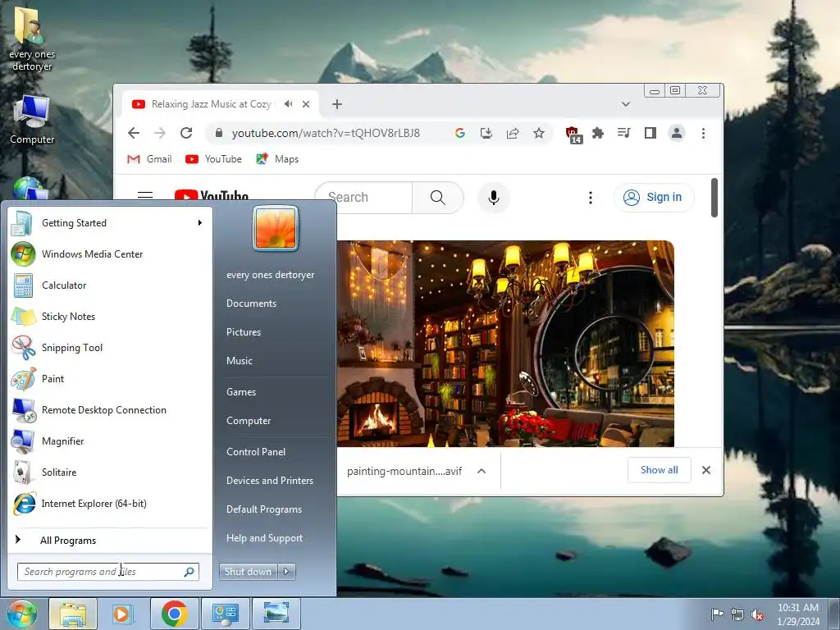
Task: Open Paint from Start menu
Action: tap(110, 378)
